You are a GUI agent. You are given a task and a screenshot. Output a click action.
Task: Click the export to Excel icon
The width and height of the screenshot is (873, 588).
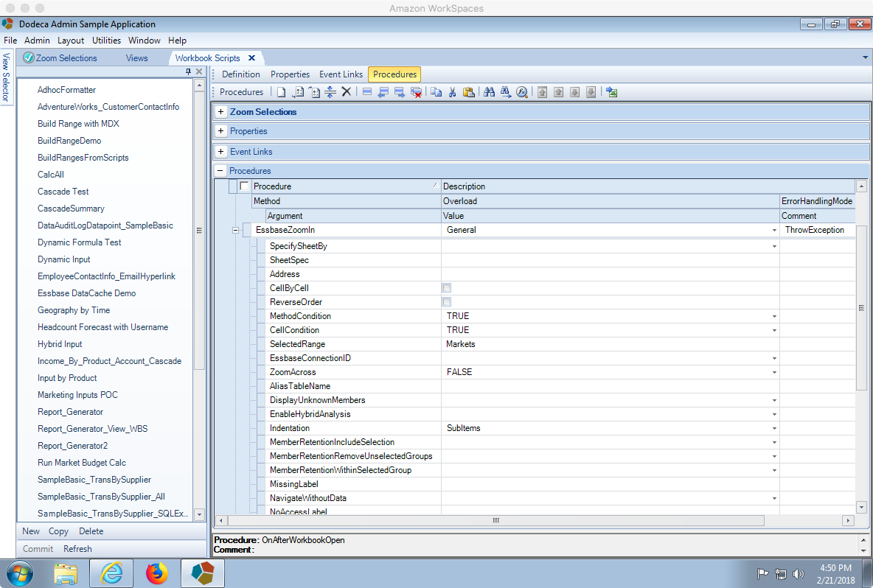point(612,92)
